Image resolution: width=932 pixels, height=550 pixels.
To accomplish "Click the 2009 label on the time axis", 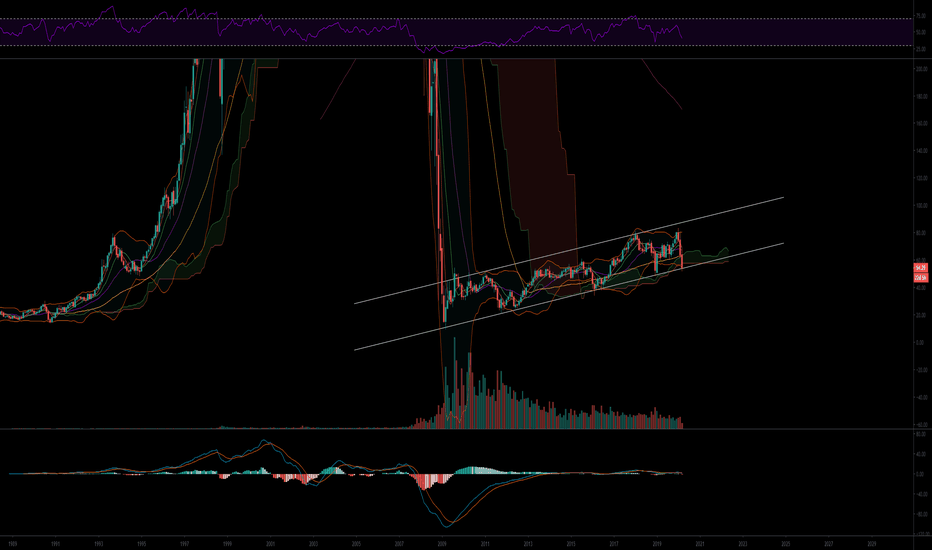I will pos(442,543).
